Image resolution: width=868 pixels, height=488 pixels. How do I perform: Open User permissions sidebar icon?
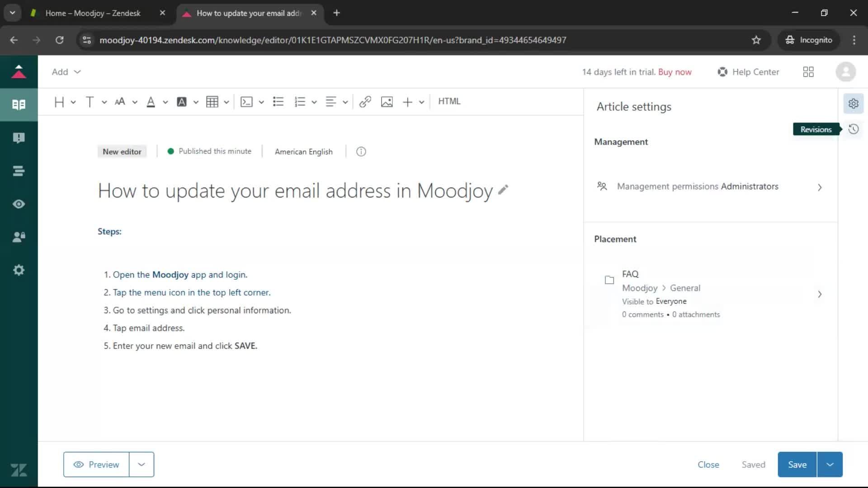19,237
